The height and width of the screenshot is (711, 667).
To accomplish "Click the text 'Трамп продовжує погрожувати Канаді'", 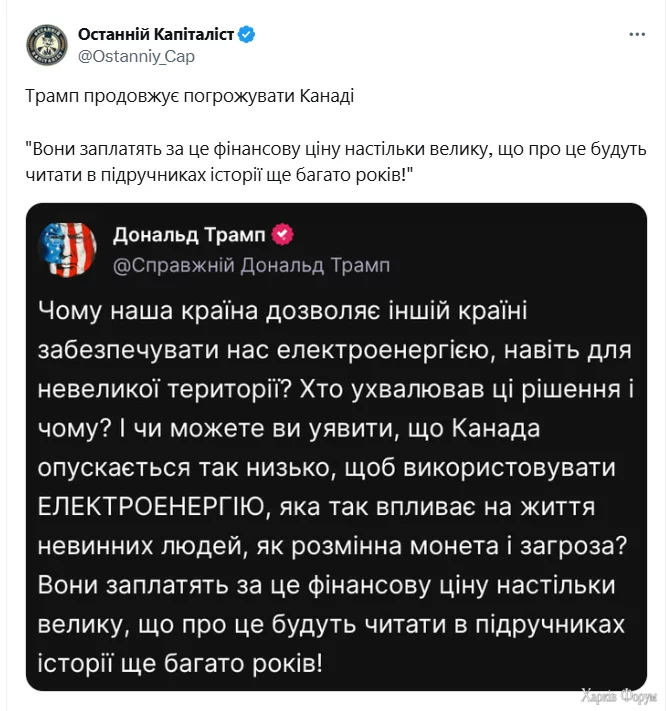I will tap(189, 96).
